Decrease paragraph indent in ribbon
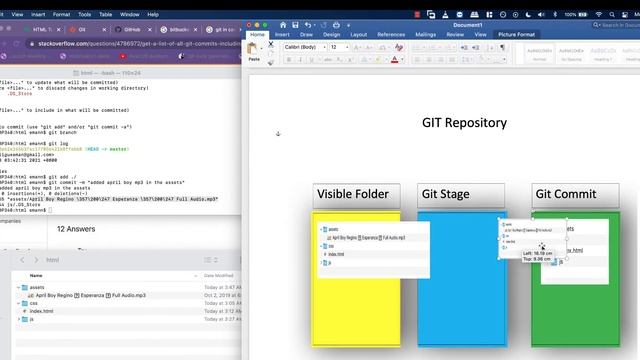 pyautogui.click(x=464, y=47)
